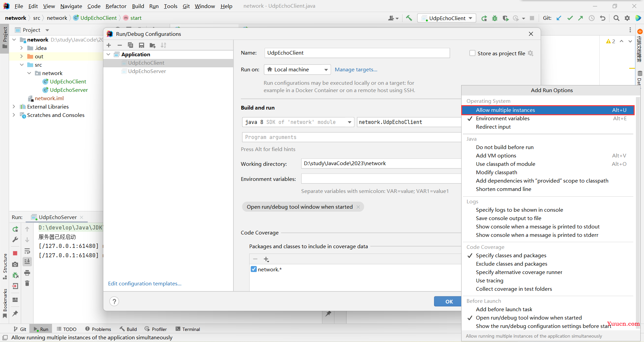Collapse the Application configuration node

tap(108, 54)
